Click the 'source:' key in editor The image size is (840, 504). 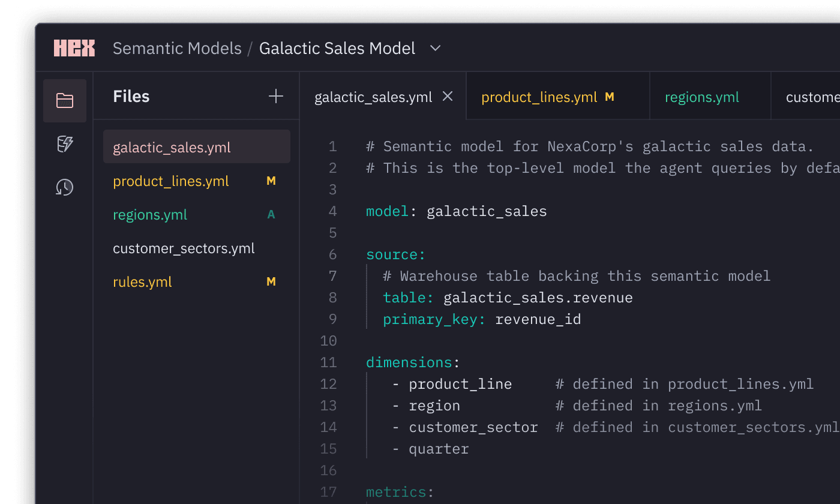[x=395, y=254]
